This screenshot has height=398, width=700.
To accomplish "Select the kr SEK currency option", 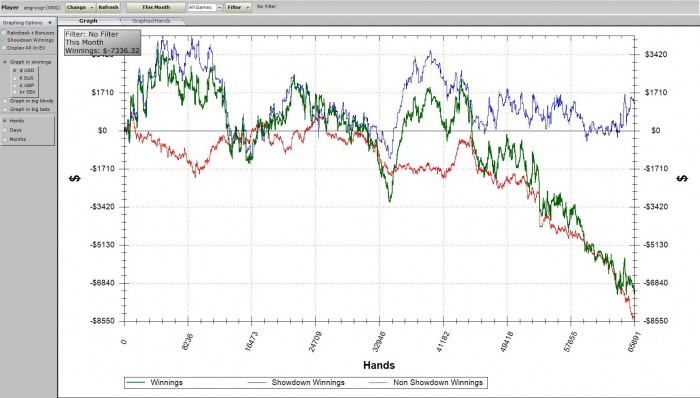I will [15, 92].
